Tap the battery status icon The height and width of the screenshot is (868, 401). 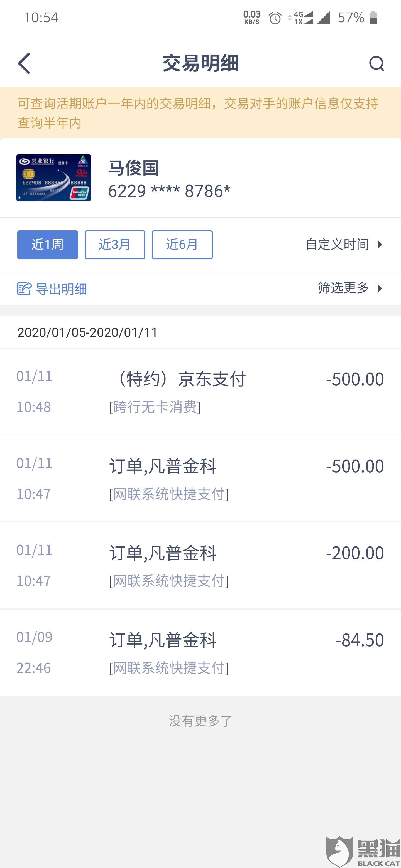point(373,18)
